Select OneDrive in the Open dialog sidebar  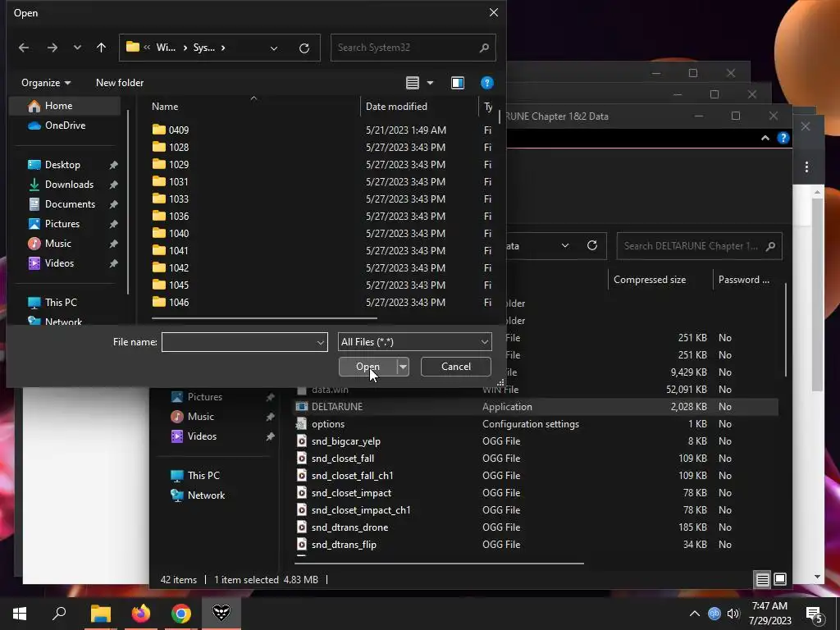tap(65, 126)
